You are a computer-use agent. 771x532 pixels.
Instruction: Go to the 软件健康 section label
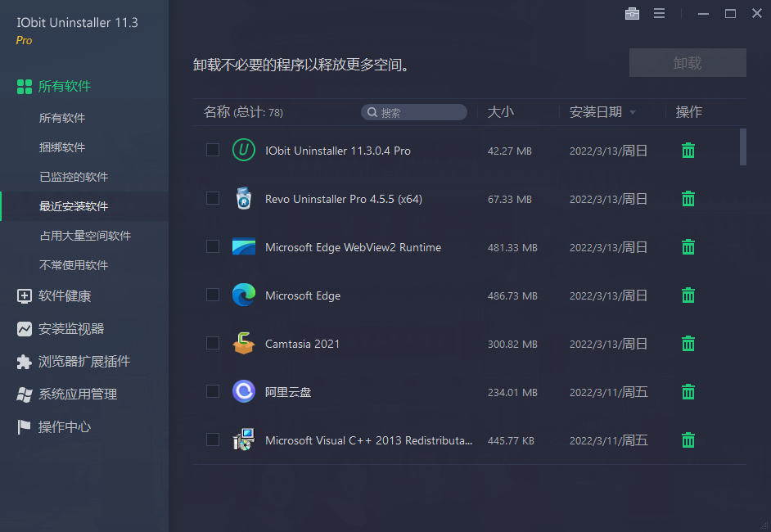tap(65, 296)
